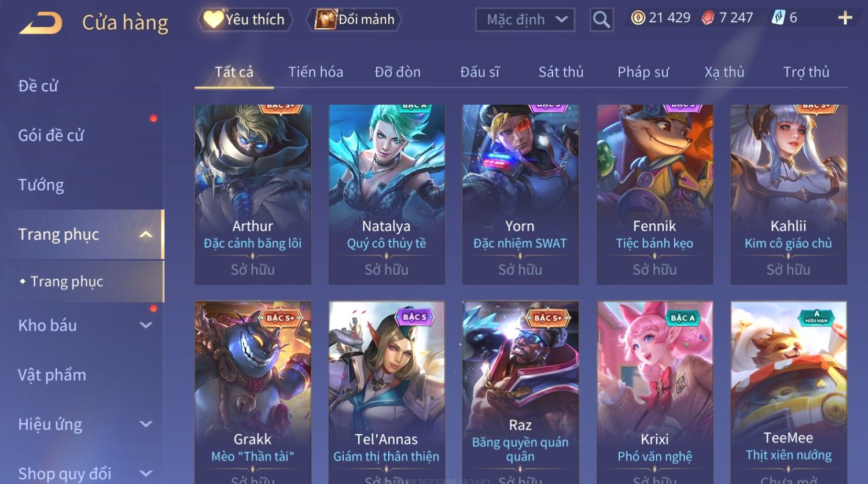
Task: Select the Trang phục sub-item
Action: [x=67, y=281]
